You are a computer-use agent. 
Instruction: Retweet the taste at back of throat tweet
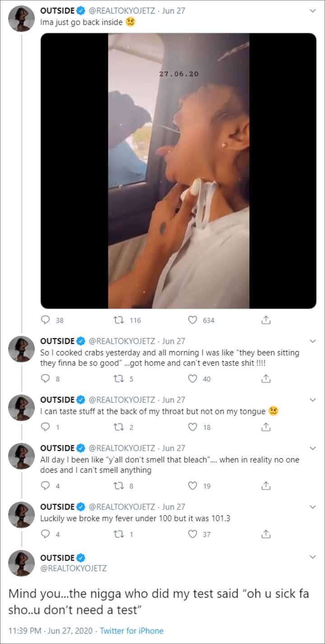(121, 427)
